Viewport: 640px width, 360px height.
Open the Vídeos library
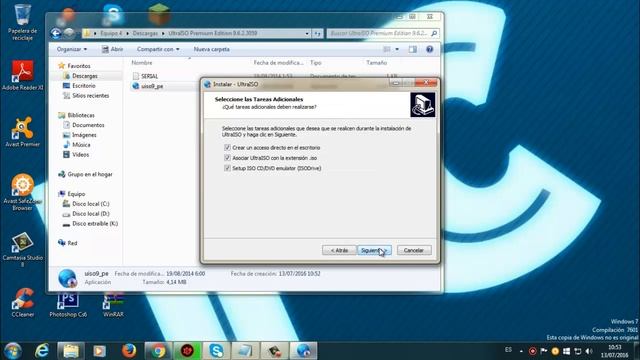(x=80, y=155)
